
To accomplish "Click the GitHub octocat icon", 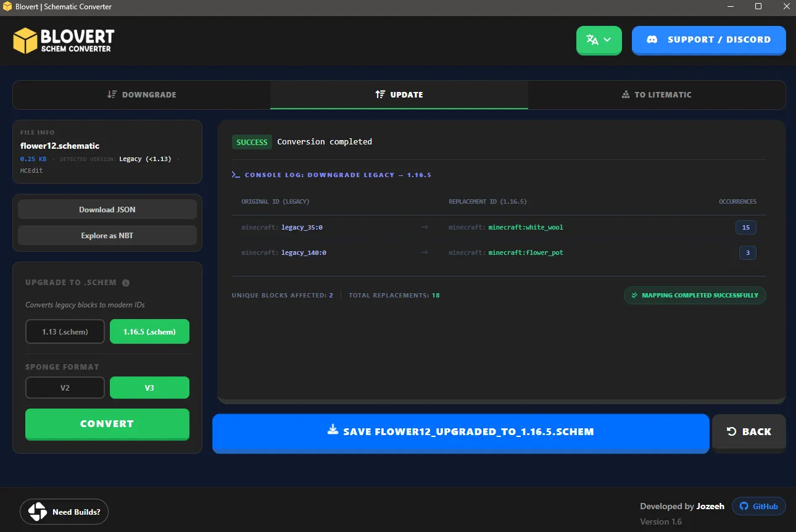I will (x=744, y=507).
